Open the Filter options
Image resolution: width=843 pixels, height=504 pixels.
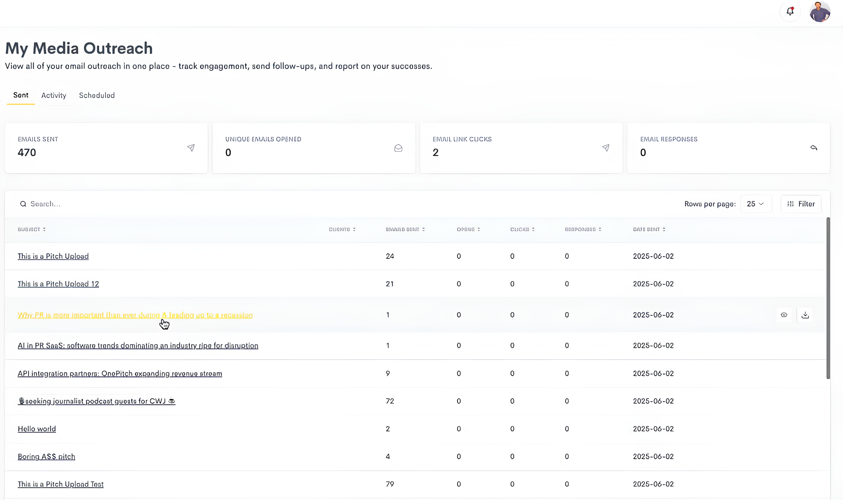coord(801,204)
